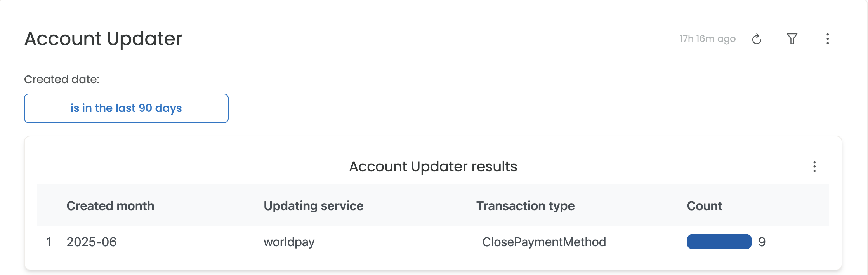Click the Created date filter label

62,79
